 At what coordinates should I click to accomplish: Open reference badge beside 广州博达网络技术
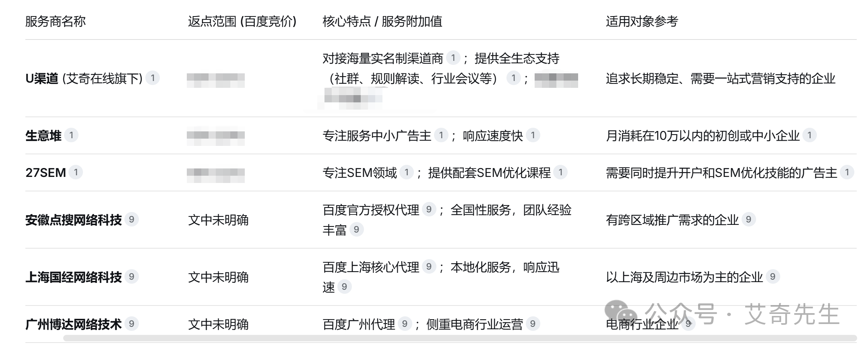point(131,324)
